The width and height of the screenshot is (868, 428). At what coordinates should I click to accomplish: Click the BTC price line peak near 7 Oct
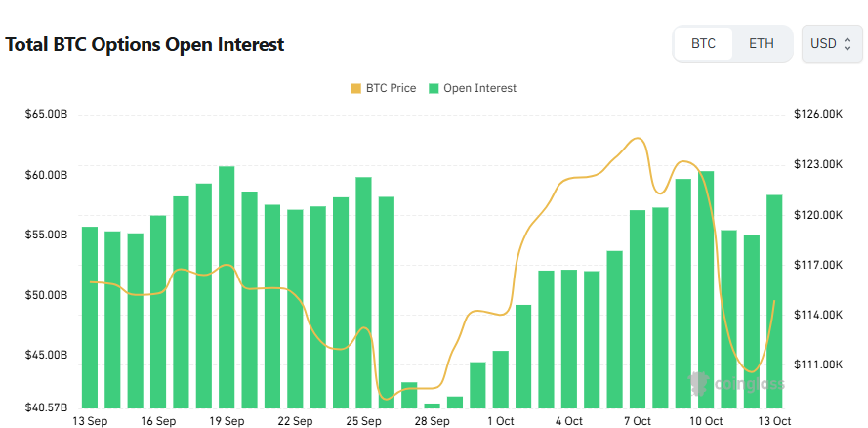[x=639, y=139]
